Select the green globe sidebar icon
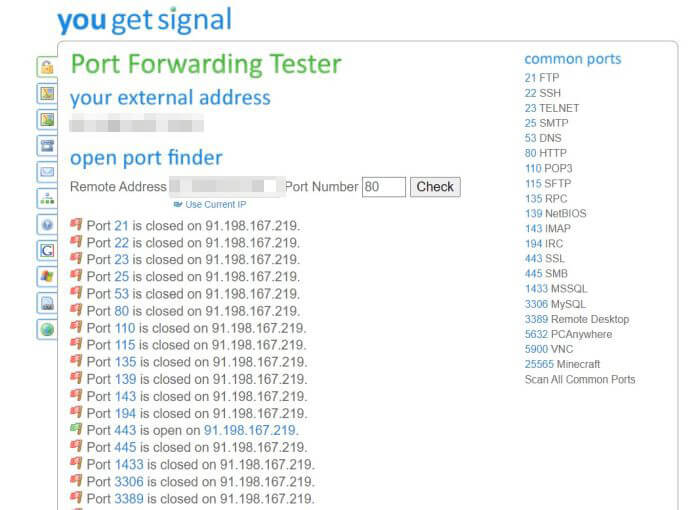Screen dimensions: 696x510 47,330
